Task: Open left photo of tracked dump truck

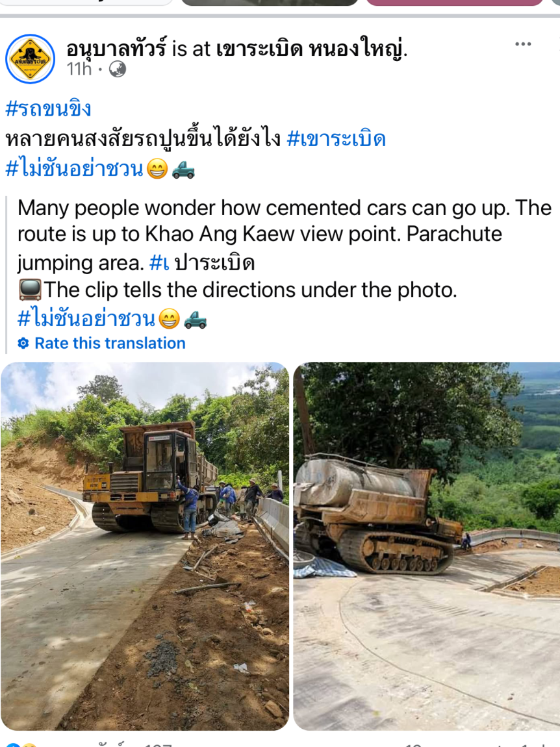Action: tap(145, 546)
